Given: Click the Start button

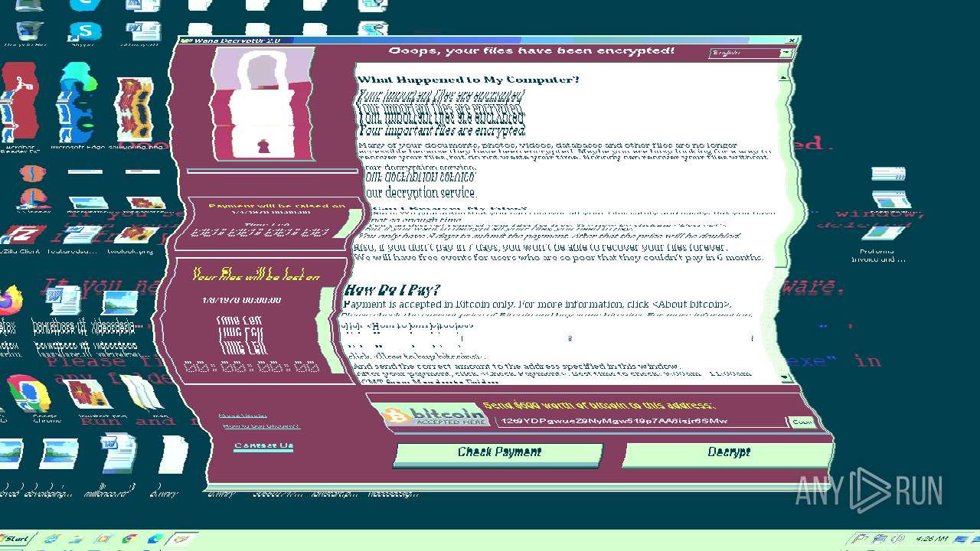Looking at the screenshot, I should 17,540.
